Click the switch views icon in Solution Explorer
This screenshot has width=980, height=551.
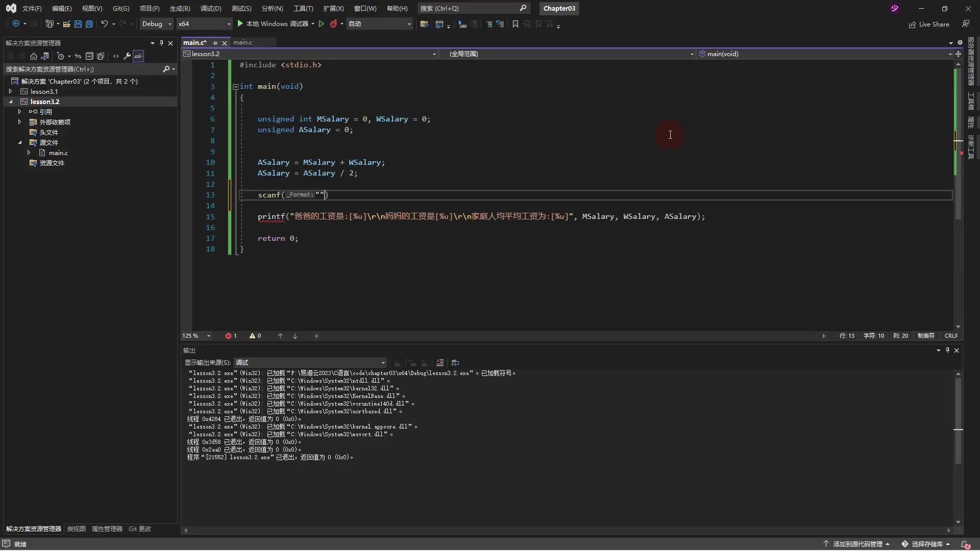[45, 56]
